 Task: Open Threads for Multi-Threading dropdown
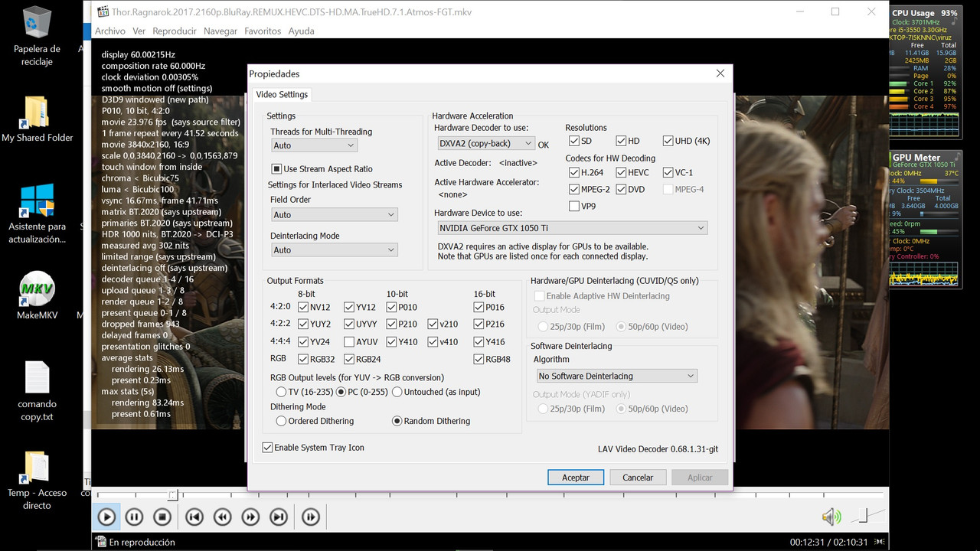tap(314, 145)
